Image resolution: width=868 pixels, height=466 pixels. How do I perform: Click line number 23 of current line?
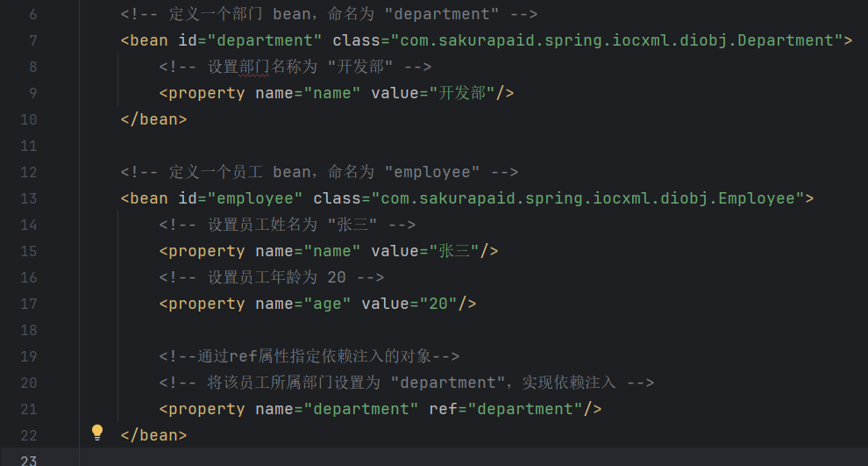pos(29,460)
